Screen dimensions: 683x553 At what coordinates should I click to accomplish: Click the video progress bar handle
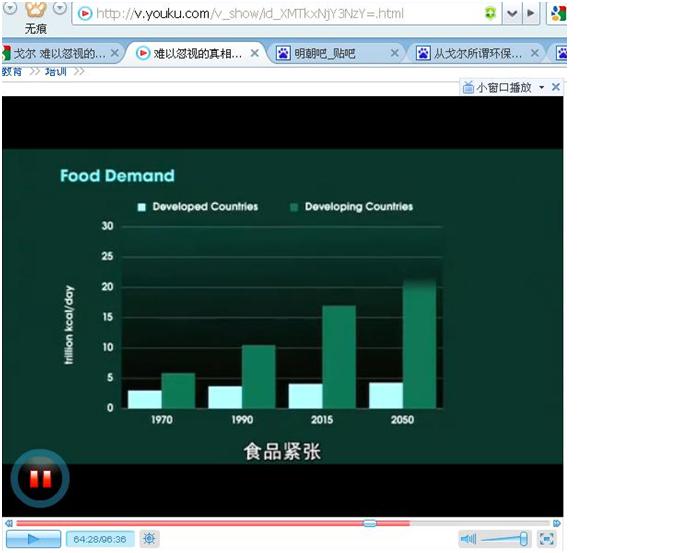[369, 523]
